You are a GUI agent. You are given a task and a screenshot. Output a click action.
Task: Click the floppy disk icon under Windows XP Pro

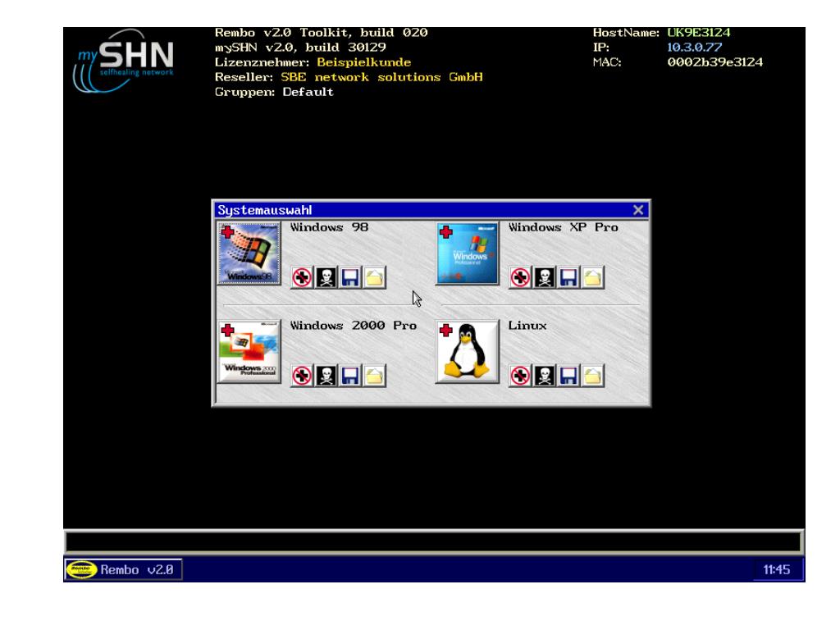(568, 277)
